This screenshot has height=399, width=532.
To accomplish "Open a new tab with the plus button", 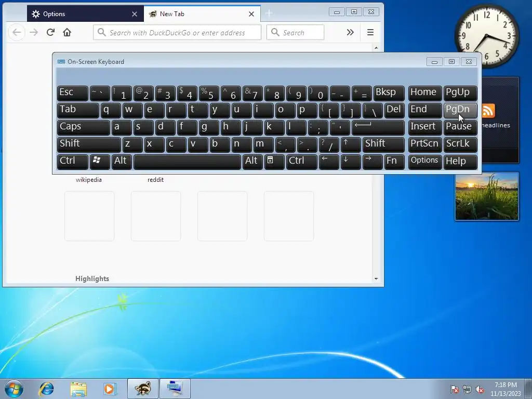I will click(269, 14).
